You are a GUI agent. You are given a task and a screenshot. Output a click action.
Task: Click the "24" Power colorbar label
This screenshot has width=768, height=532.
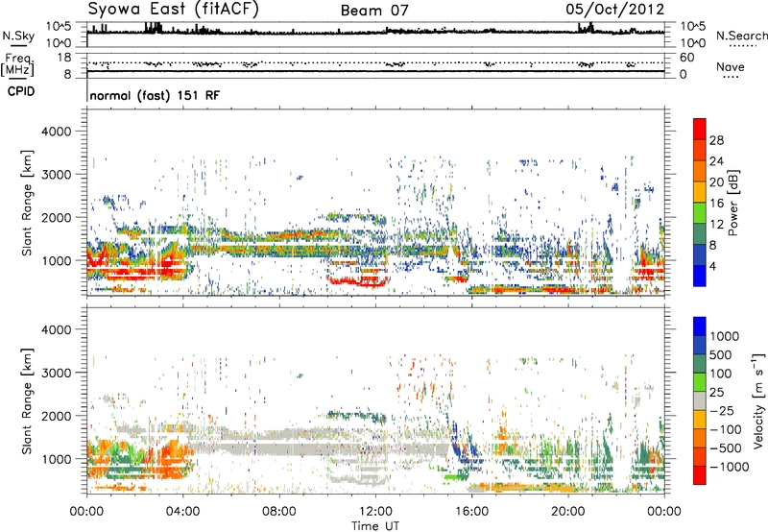716,161
